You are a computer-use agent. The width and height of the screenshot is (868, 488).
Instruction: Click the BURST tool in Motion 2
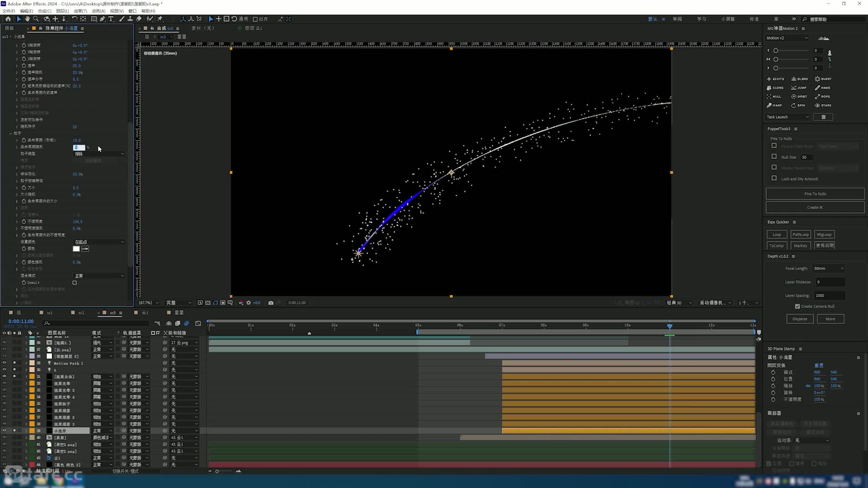click(823, 79)
